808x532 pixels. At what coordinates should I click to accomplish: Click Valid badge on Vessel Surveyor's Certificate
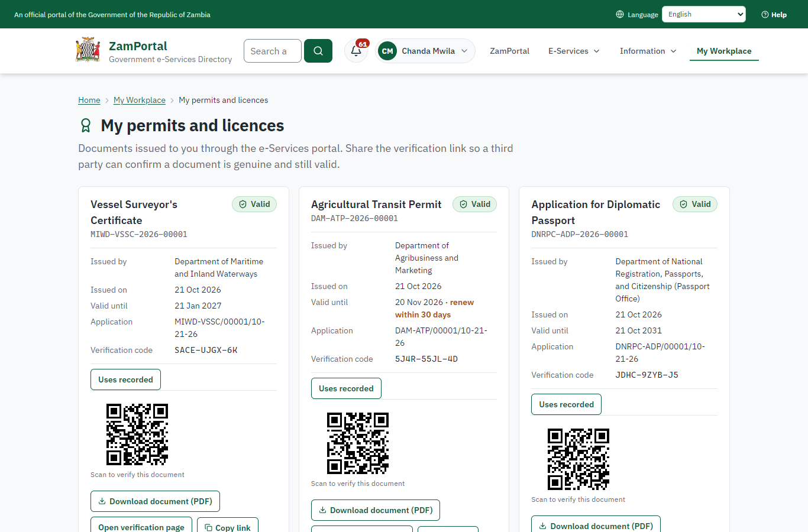click(254, 204)
